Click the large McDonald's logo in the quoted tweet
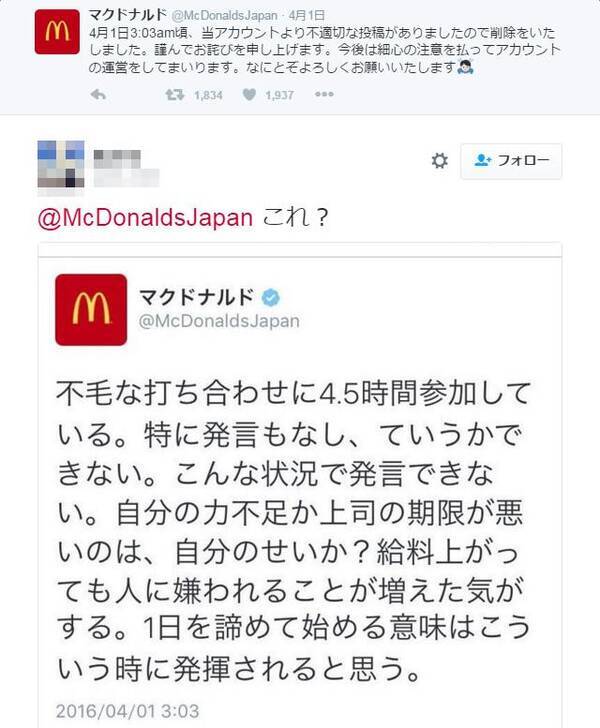 pyautogui.click(x=91, y=309)
